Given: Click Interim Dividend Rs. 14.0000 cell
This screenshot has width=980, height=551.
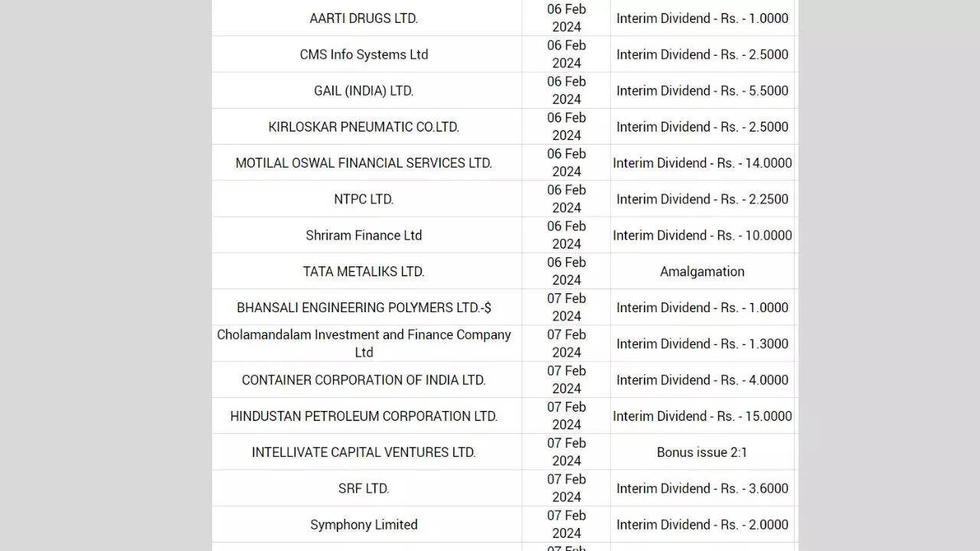Looking at the screenshot, I should coord(702,163).
